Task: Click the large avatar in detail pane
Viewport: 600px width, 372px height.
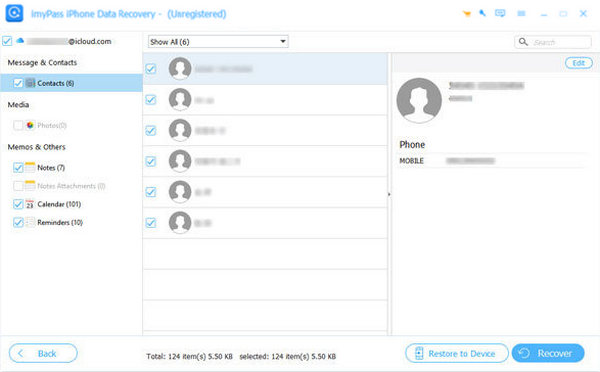Action: tap(419, 101)
